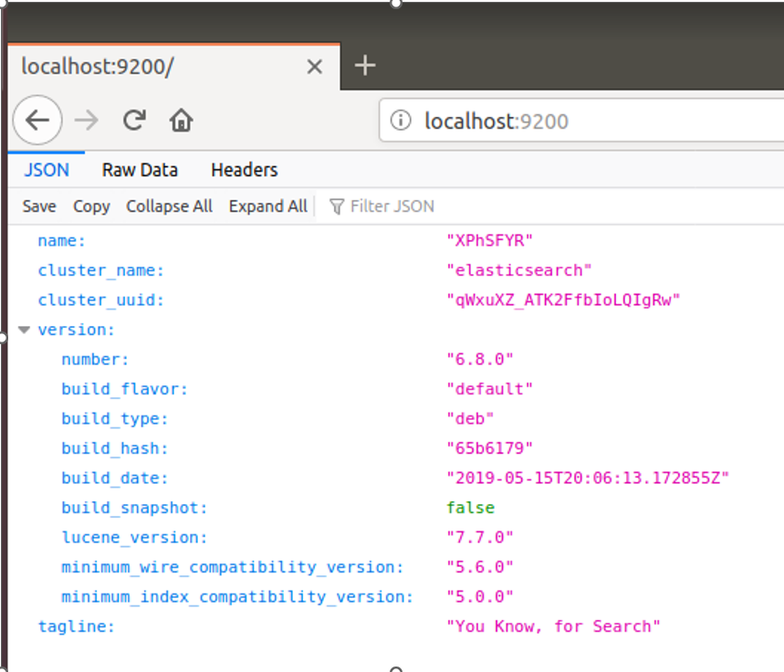Copy the JSON to clipboard
Image resolution: width=784 pixels, height=672 pixels.
coord(90,205)
